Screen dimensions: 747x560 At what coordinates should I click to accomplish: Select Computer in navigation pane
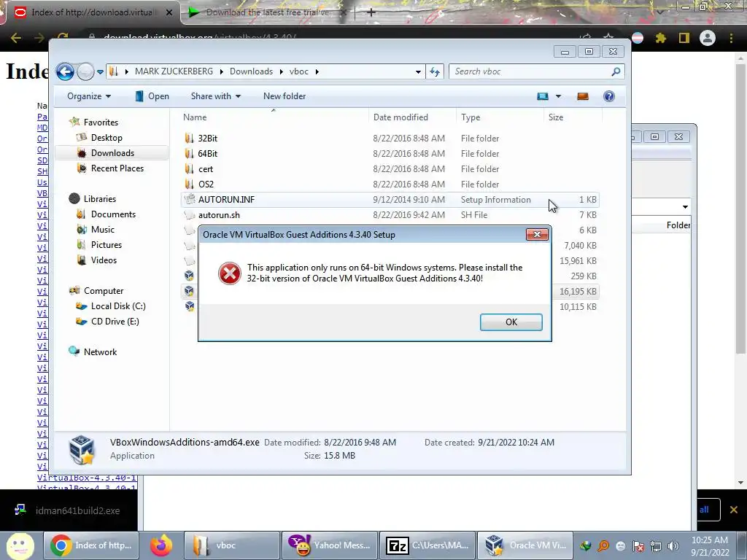[104, 291]
